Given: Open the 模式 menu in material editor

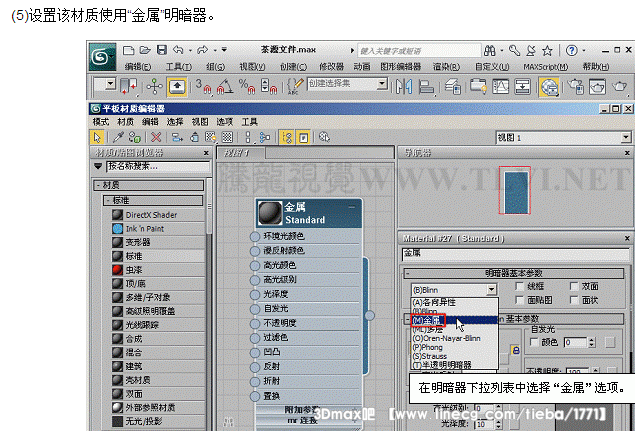Looking at the screenshot, I should point(101,122).
